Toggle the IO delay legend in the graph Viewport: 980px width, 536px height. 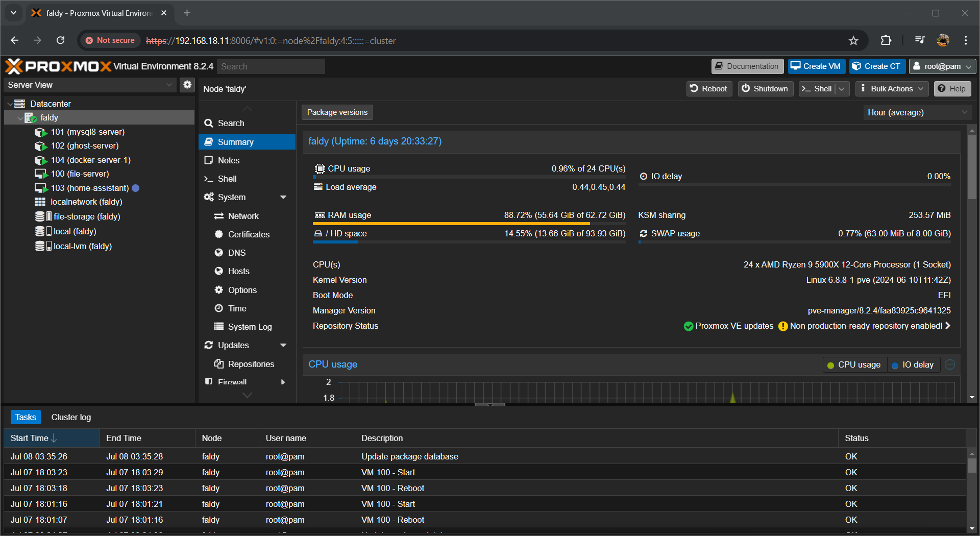tap(913, 364)
